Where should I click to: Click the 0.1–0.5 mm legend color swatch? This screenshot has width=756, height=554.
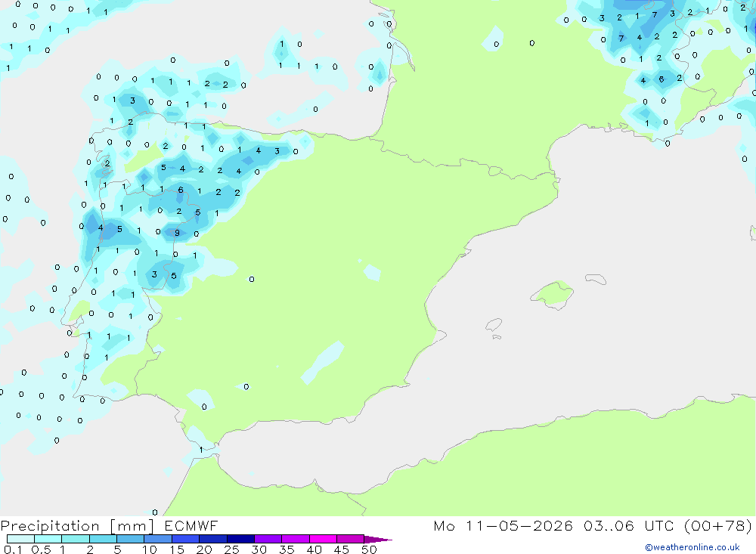(x=20, y=539)
